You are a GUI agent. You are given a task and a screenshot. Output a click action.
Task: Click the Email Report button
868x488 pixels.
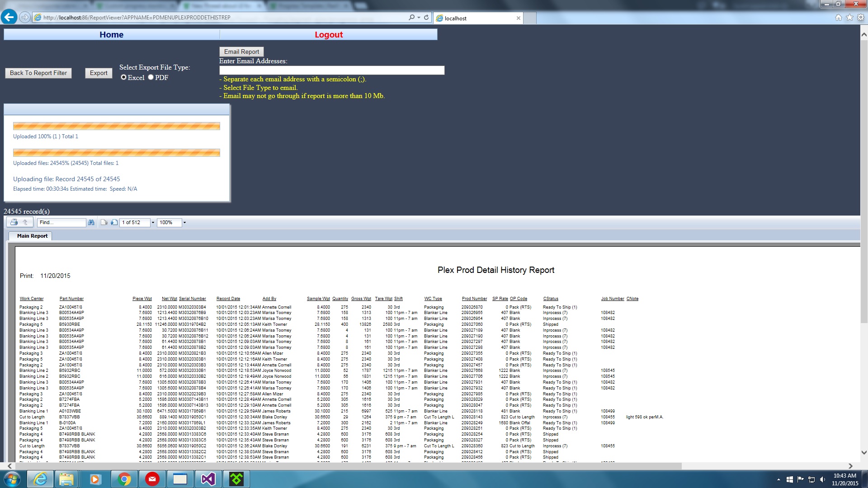(x=241, y=52)
